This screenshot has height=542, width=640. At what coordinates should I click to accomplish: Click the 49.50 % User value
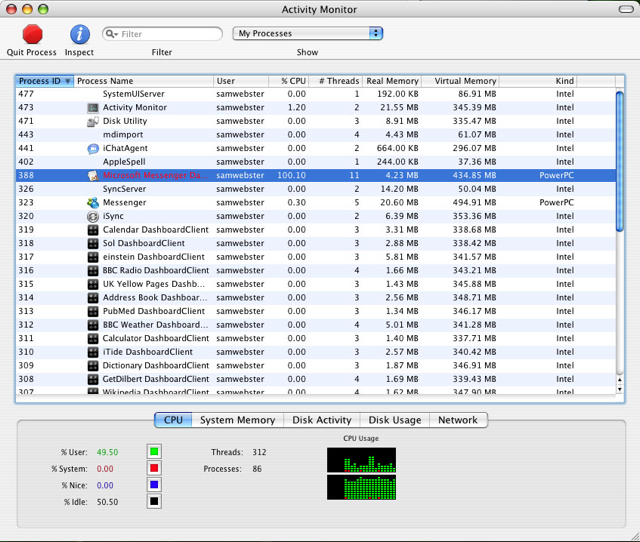(107, 452)
